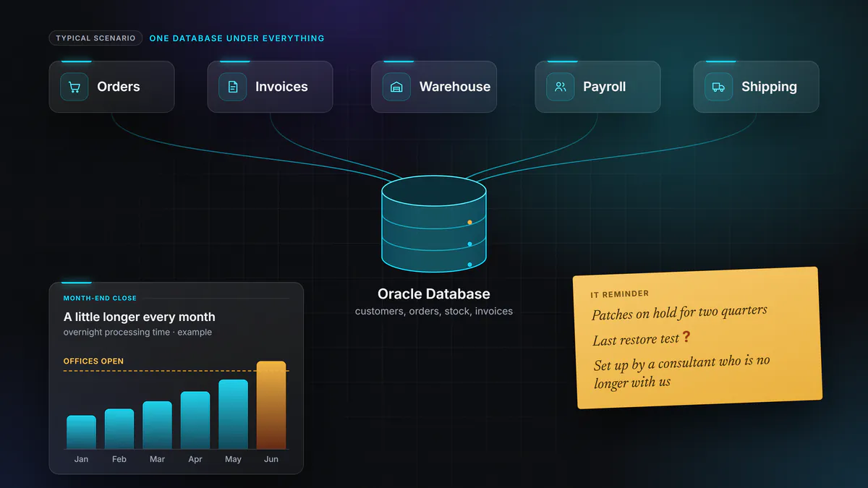
Task: Click the 'Last restore test' note line
Action: pyautogui.click(x=636, y=340)
